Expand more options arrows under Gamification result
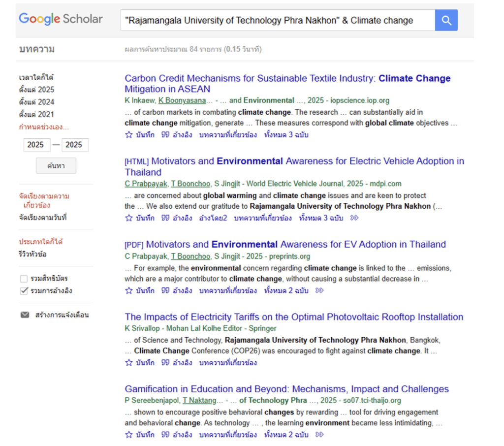 point(319,435)
